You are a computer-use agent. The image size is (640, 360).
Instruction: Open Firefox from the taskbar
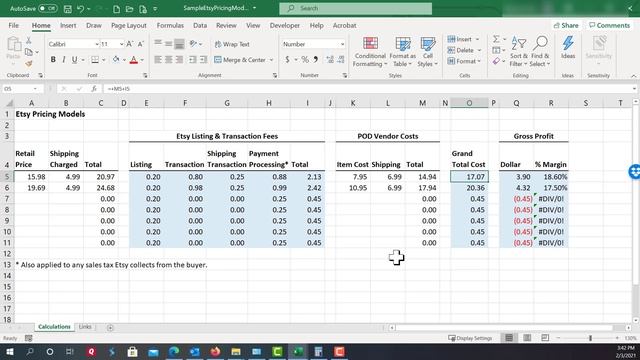click(x=216, y=351)
